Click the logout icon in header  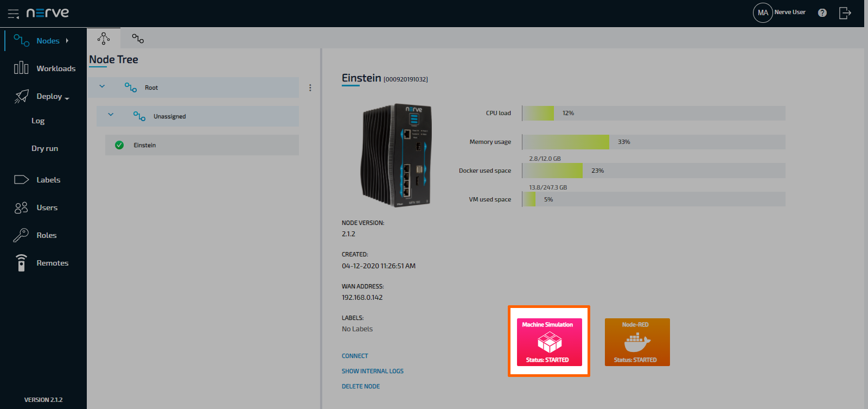click(845, 13)
